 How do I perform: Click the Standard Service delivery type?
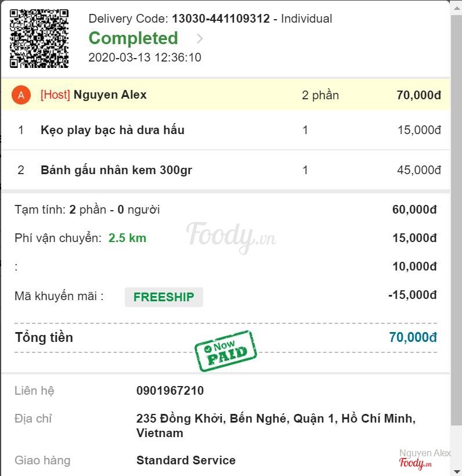pos(186,460)
